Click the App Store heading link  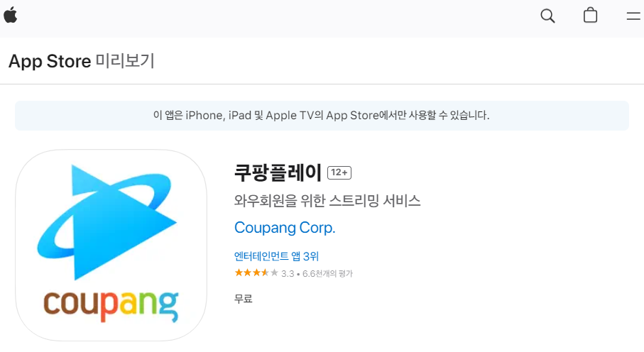(50, 62)
